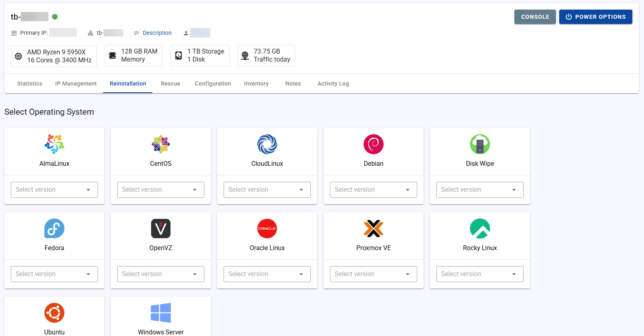Open the IP Management tab
The height and width of the screenshot is (336, 644).
(x=76, y=84)
